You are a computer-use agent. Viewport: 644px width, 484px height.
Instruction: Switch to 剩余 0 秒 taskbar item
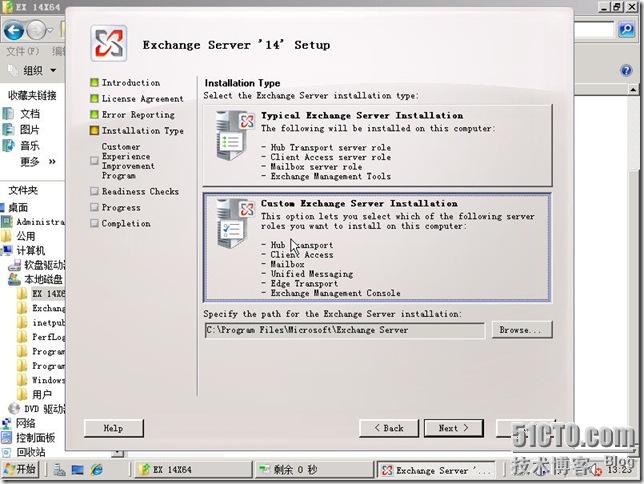pos(314,469)
